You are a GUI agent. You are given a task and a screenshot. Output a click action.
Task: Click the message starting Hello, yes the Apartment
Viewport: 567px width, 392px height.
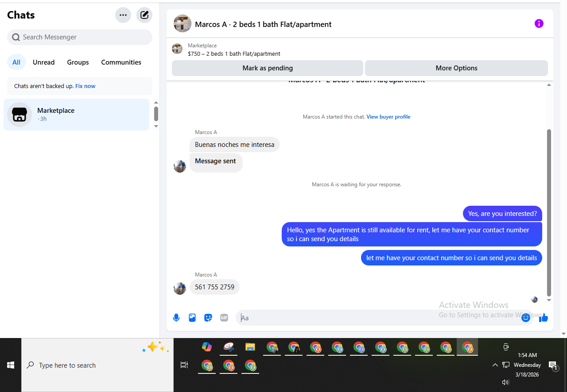coord(412,234)
